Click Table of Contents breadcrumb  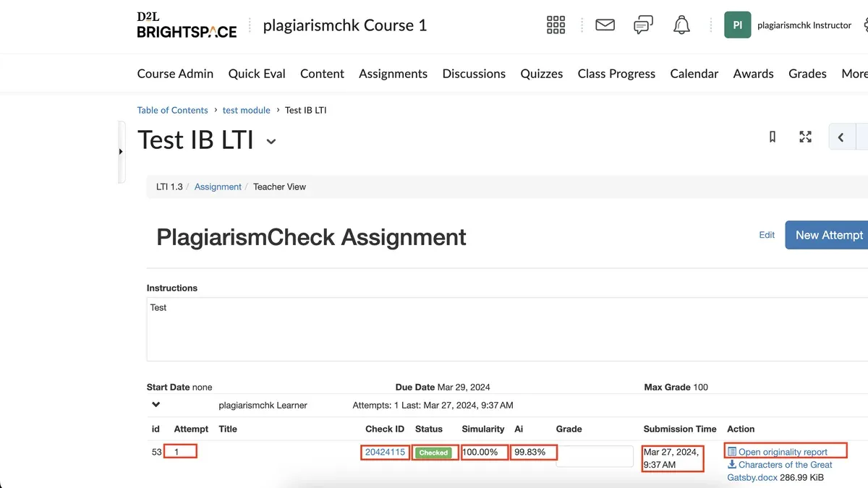[172, 110]
